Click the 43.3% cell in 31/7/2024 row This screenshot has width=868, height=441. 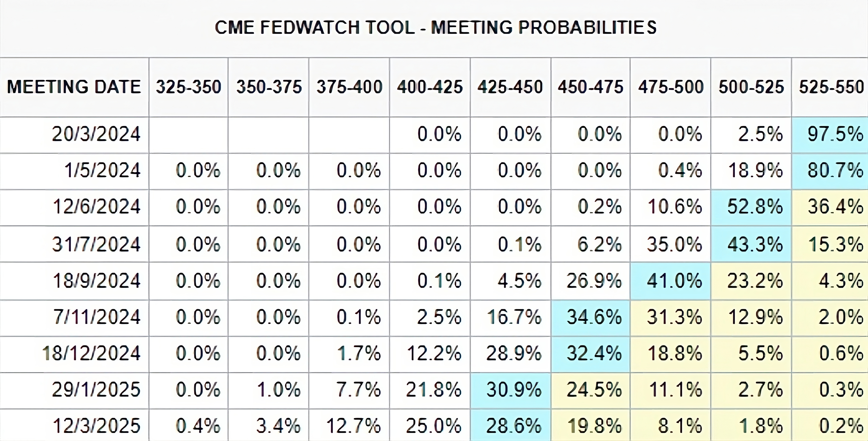click(x=754, y=244)
